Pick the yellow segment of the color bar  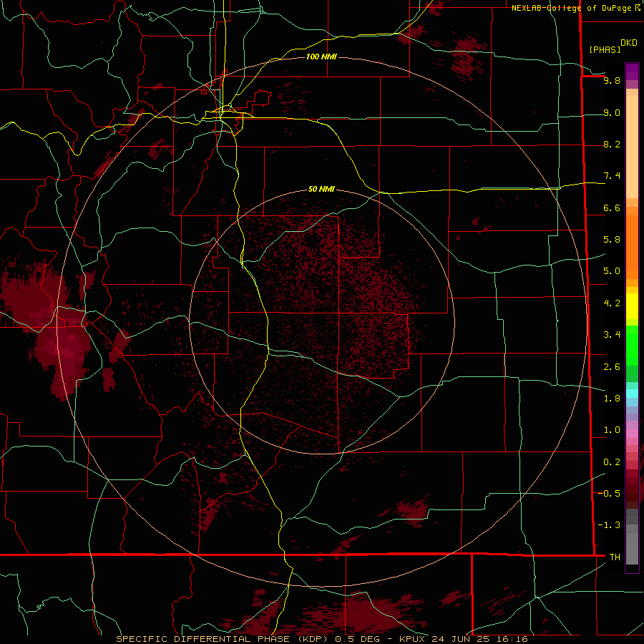pos(632,306)
